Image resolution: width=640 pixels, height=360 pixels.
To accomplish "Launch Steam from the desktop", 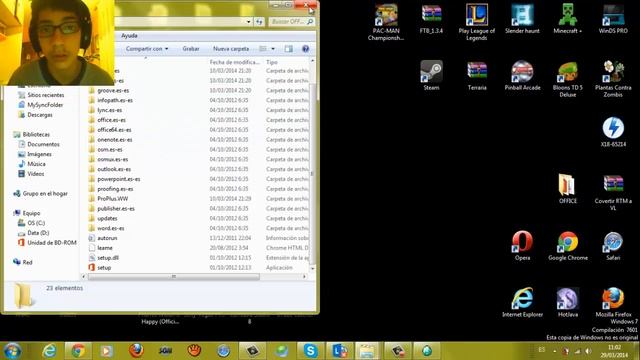I will pyautogui.click(x=431, y=76).
